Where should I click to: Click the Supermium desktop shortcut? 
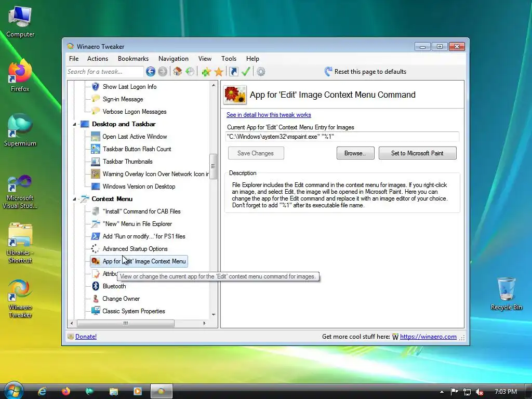(x=20, y=130)
